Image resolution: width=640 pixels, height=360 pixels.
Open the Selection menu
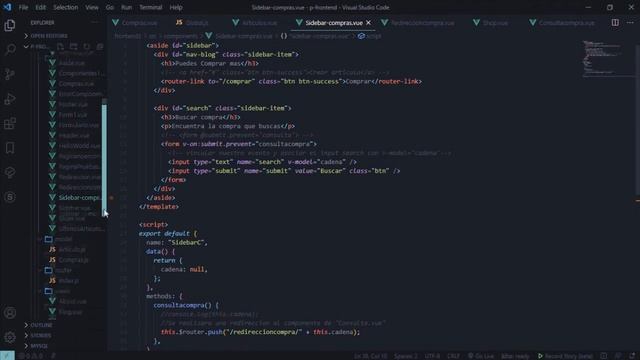(66, 7)
